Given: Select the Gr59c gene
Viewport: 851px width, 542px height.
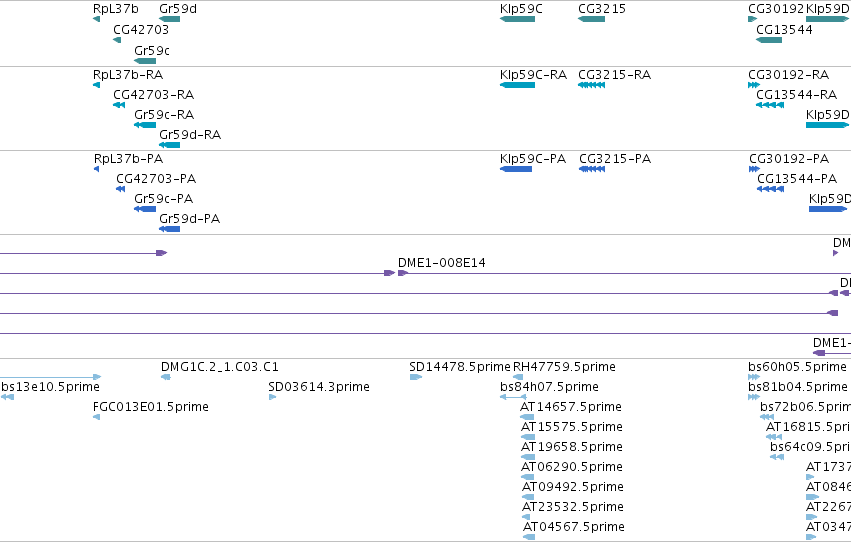Looking at the screenshot, I should point(145,61).
